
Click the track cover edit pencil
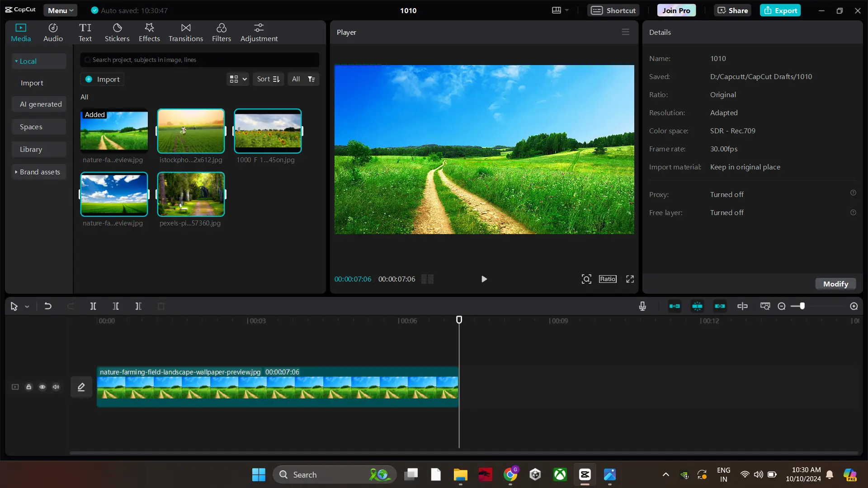81,387
